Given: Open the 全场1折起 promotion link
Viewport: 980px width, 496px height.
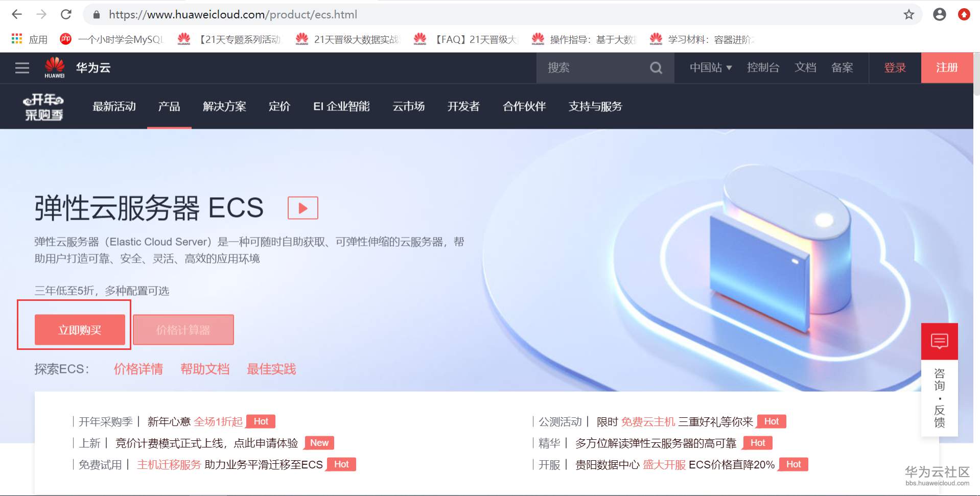Looking at the screenshot, I should (218, 421).
